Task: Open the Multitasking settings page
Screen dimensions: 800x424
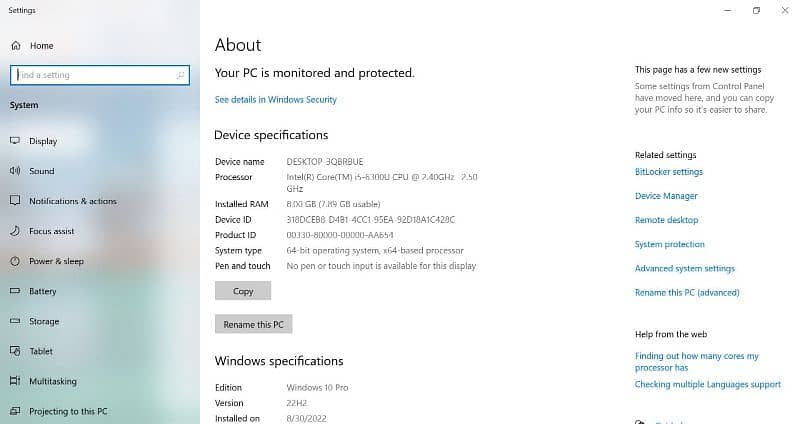Action: 51,381
